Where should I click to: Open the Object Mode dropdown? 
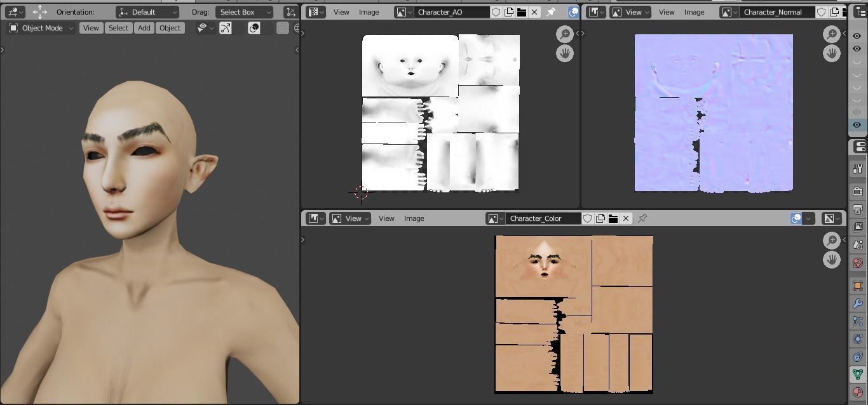(x=41, y=28)
